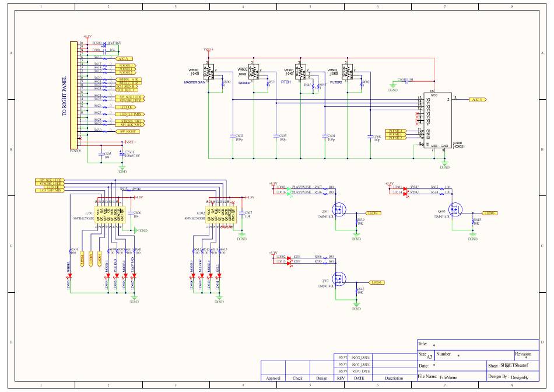This screenshot has height=392, width=554.
Task: Select the IC502 SN74HC595 shift register
Action: [221, 215]
